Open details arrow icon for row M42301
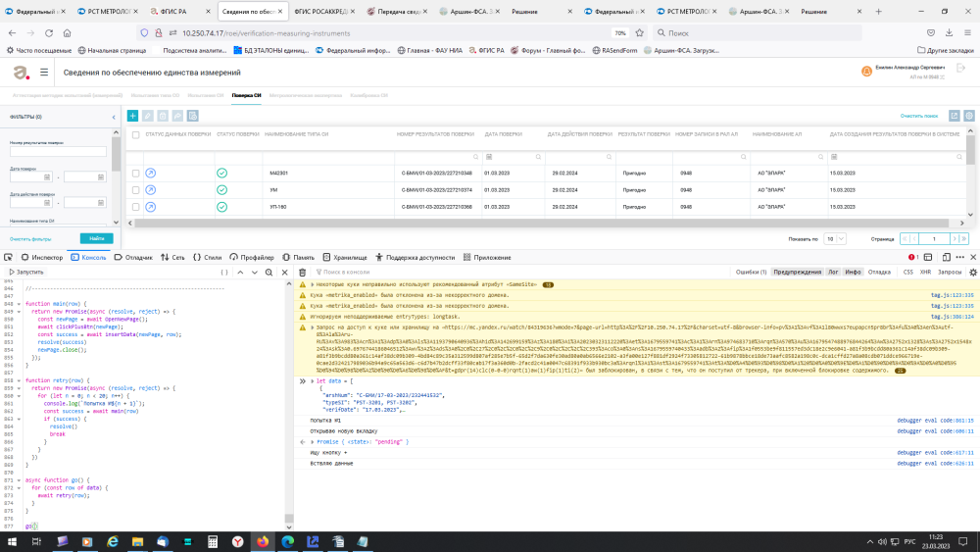 tap(151, 174)
